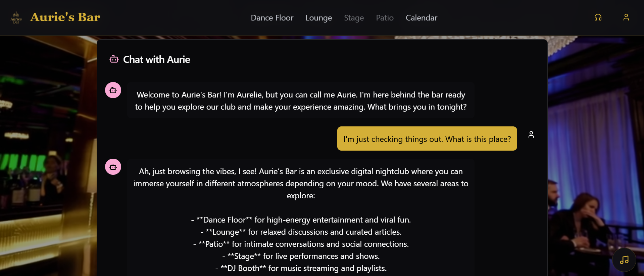Click Aurie's welcome message bubble
This screenshot has width=644, height=276.
[x=300, y=101]
